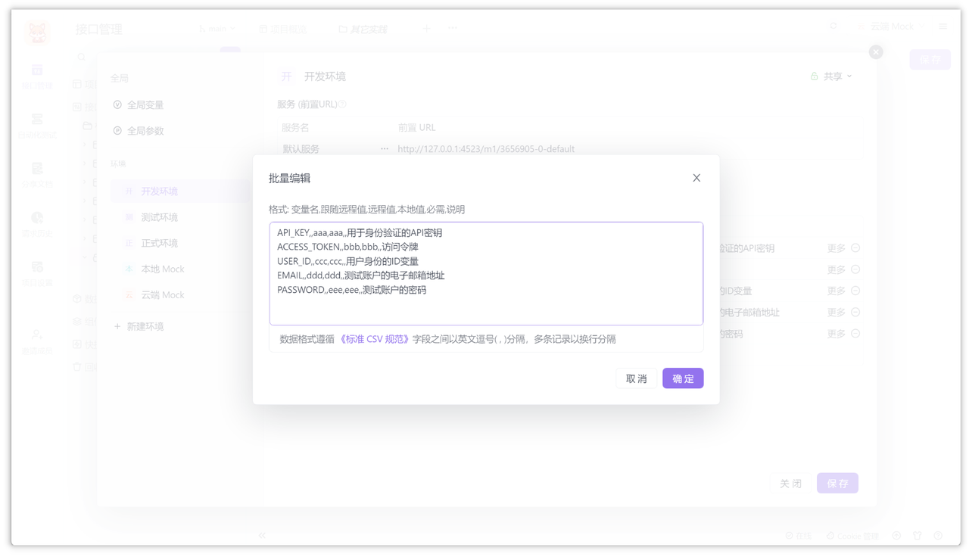Open the 标准 CSV 规范 link

(375, 339)
